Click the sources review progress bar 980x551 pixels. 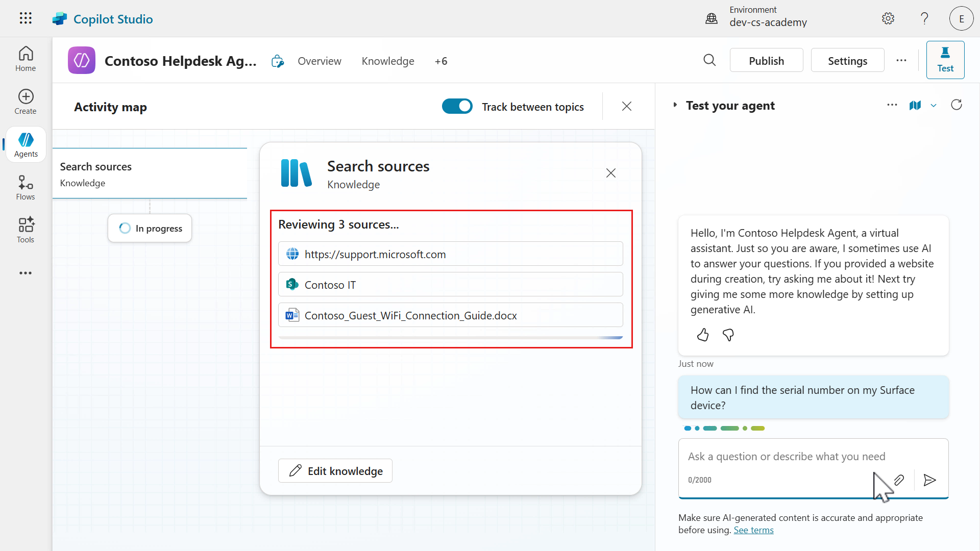click(450, 338)
